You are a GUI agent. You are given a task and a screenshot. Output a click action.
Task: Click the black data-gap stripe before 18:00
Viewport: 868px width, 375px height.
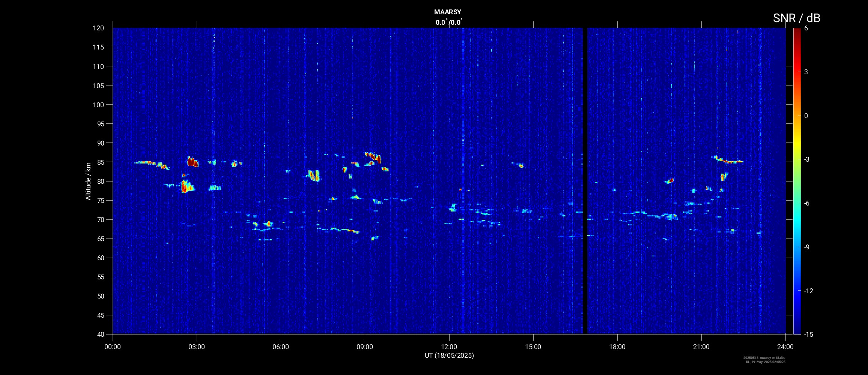(x=585, y=181)
